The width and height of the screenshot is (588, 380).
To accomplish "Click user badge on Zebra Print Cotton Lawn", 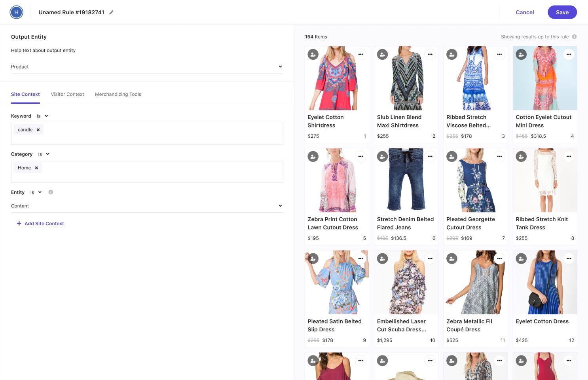I will point(313,157).
